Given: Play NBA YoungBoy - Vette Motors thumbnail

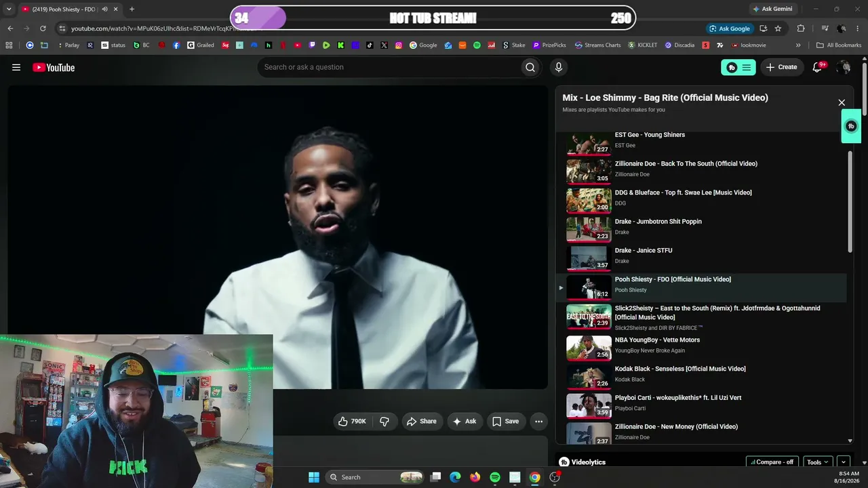Looking at the screenshot, I should [x=589, y=348].
